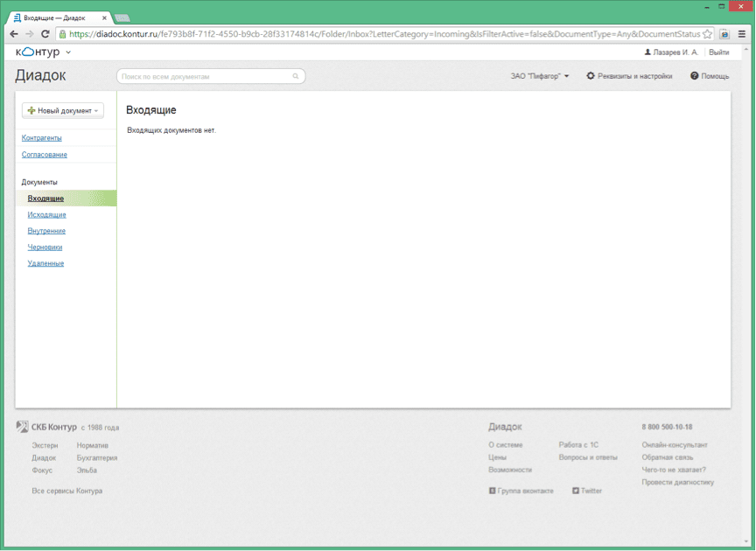
Task: Open the Черновики folder
Action: click(x=45, y=248)
